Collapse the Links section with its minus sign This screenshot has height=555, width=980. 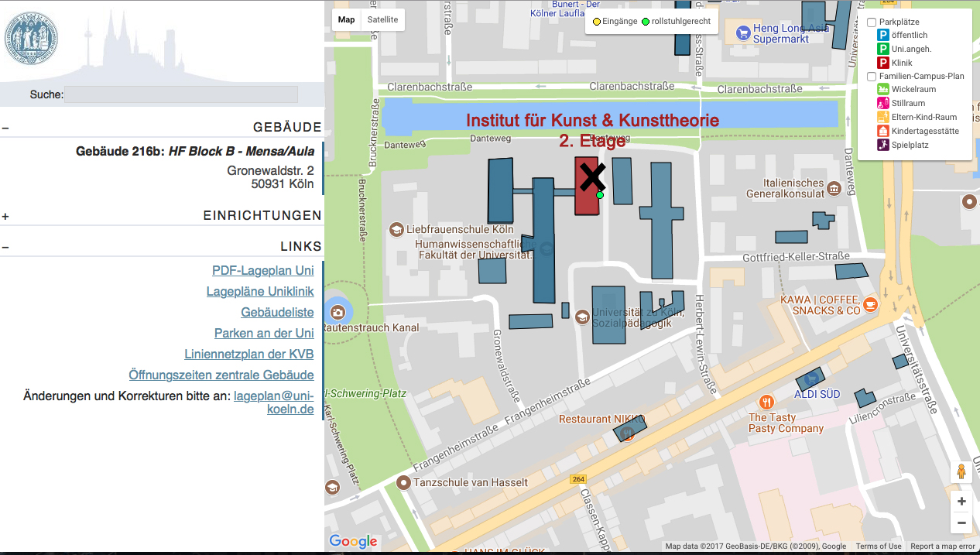click(5, 247)
